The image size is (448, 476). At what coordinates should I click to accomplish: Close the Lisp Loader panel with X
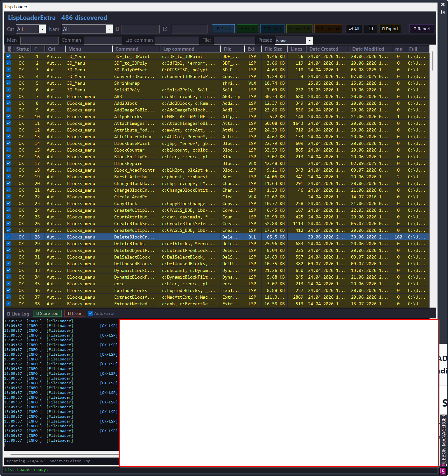[443, 4]
